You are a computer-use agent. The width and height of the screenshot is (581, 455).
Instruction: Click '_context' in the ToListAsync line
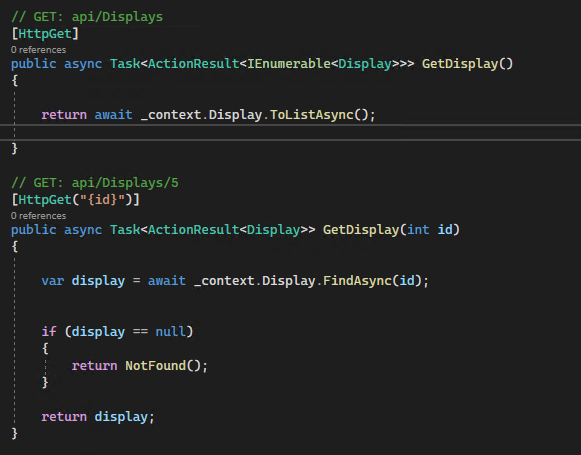tap(171, 115)
